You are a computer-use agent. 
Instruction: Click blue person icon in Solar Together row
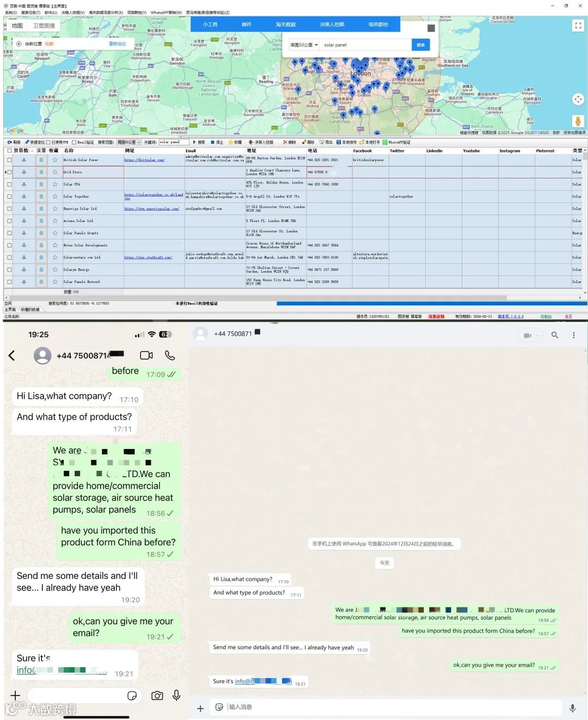[x=41, y=196]
